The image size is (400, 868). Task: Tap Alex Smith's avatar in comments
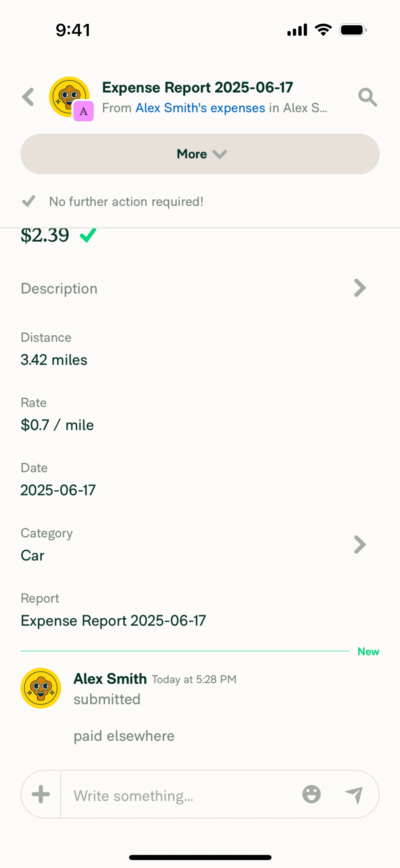point(41,688)
